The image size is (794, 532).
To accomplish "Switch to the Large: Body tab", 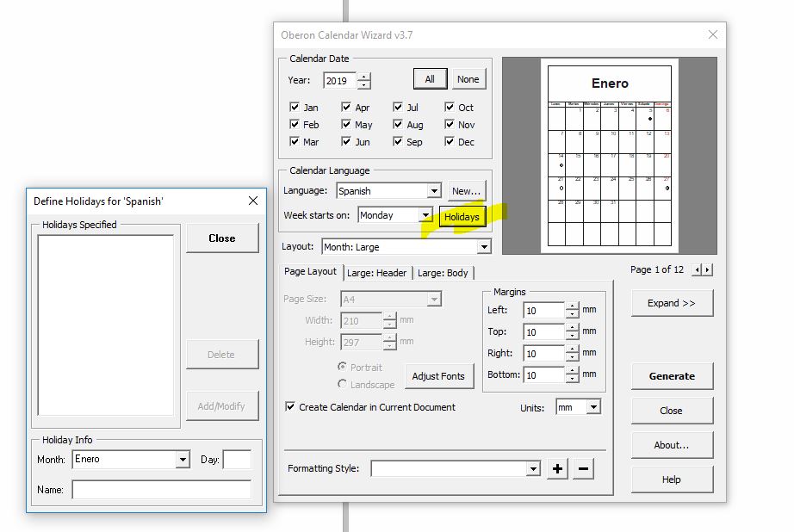I will coord(443,273).
